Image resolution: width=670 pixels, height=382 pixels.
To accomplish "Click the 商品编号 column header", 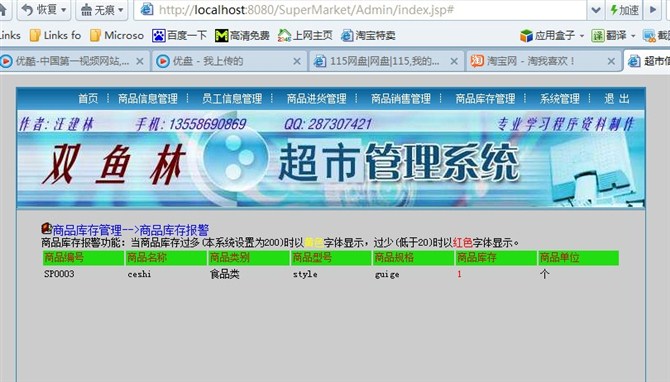I will coord(83,258).
